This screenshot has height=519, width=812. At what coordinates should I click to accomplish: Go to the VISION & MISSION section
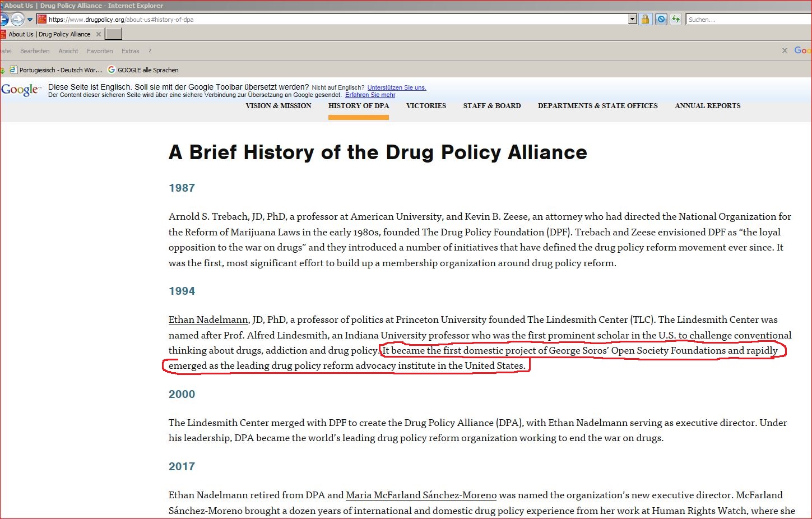(279, 105)
